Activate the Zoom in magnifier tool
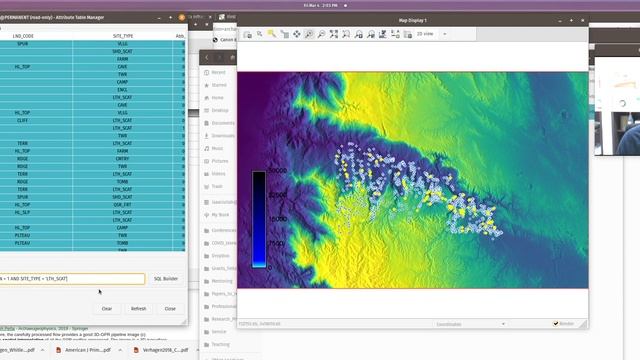 click(x=309, y=34)
